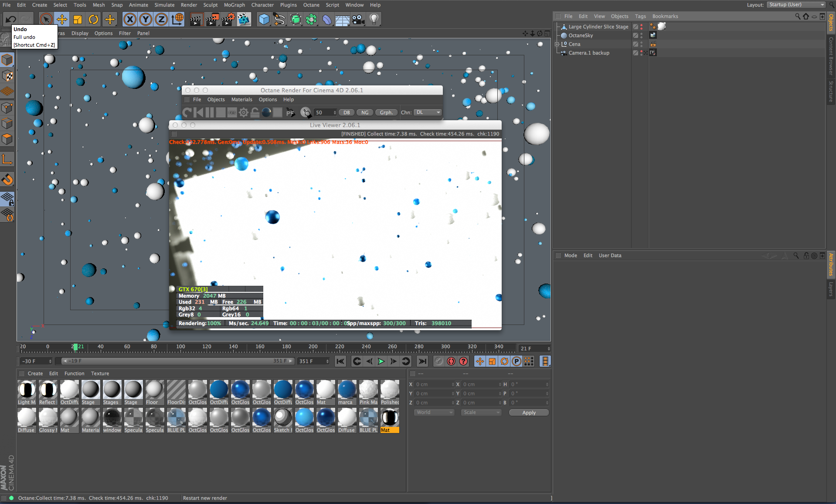Add a camera object from toolbar
This screenshot has width=836, height=504.
tap(358, 19)
